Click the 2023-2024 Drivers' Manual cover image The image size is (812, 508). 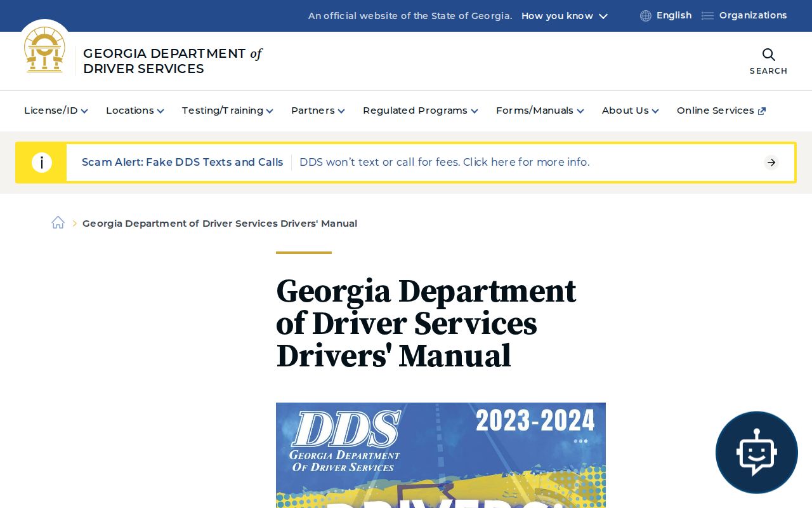pos(441,455)
